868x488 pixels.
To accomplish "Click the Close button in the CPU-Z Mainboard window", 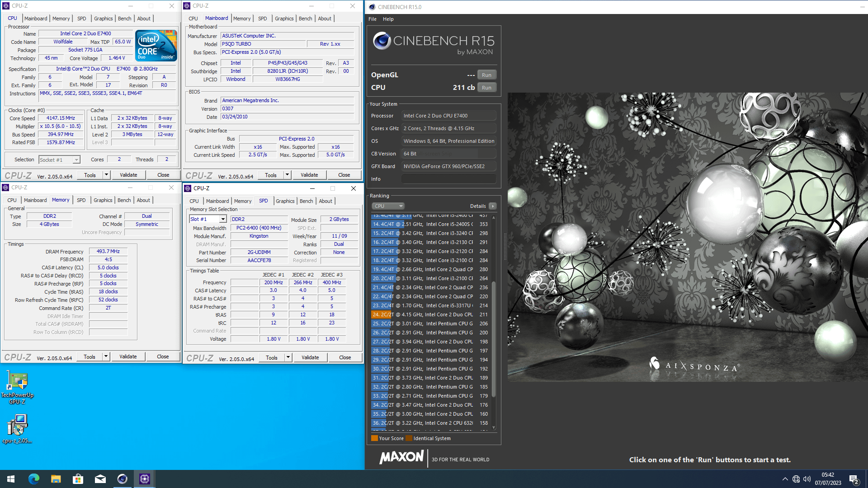I will 344,175.
